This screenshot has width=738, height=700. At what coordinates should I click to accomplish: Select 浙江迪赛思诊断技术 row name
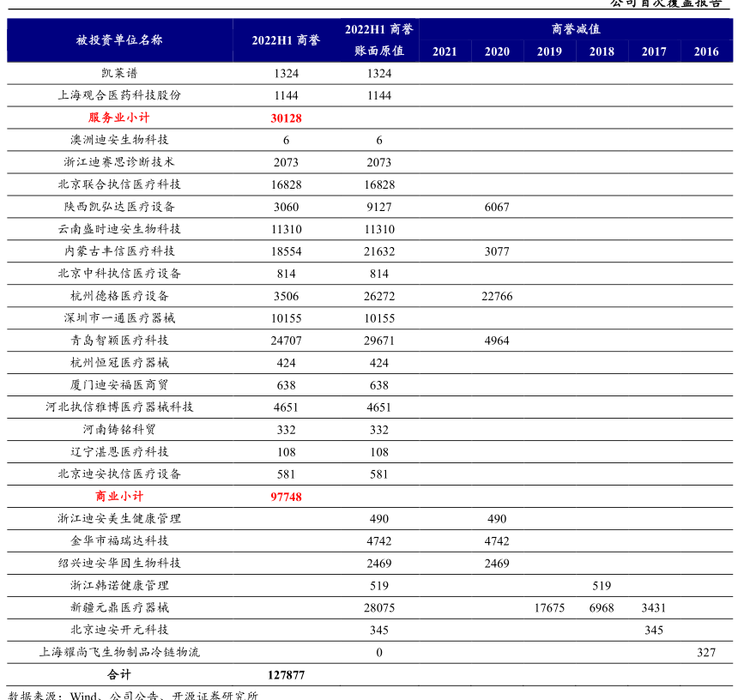pos(119,162)
